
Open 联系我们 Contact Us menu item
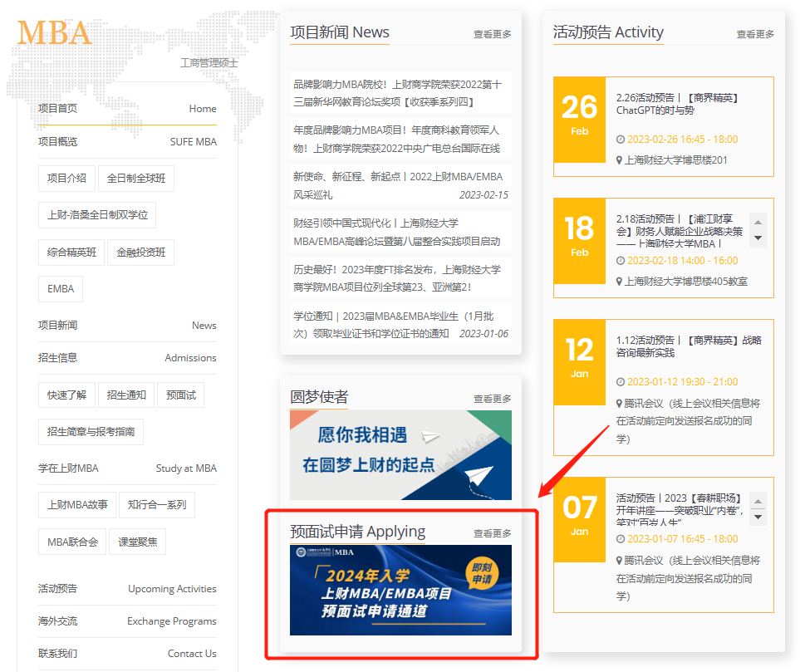coord(127,654)
